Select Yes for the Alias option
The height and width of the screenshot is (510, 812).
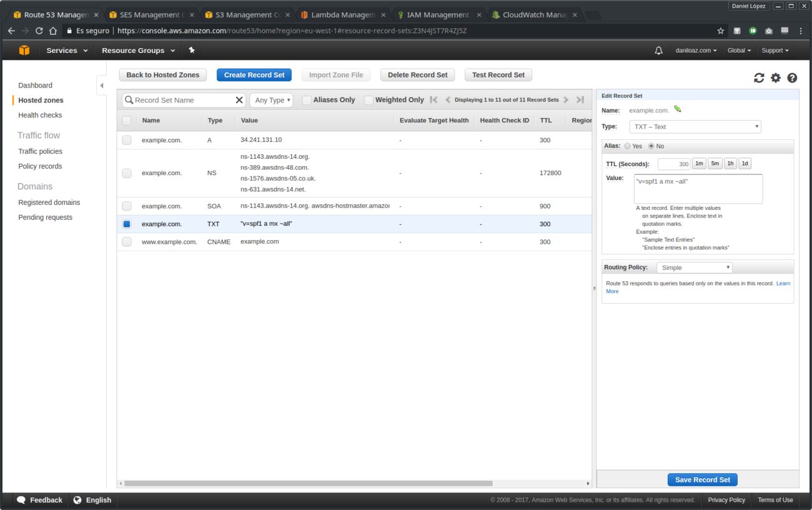pyautogui.click(x=627, y=146)
